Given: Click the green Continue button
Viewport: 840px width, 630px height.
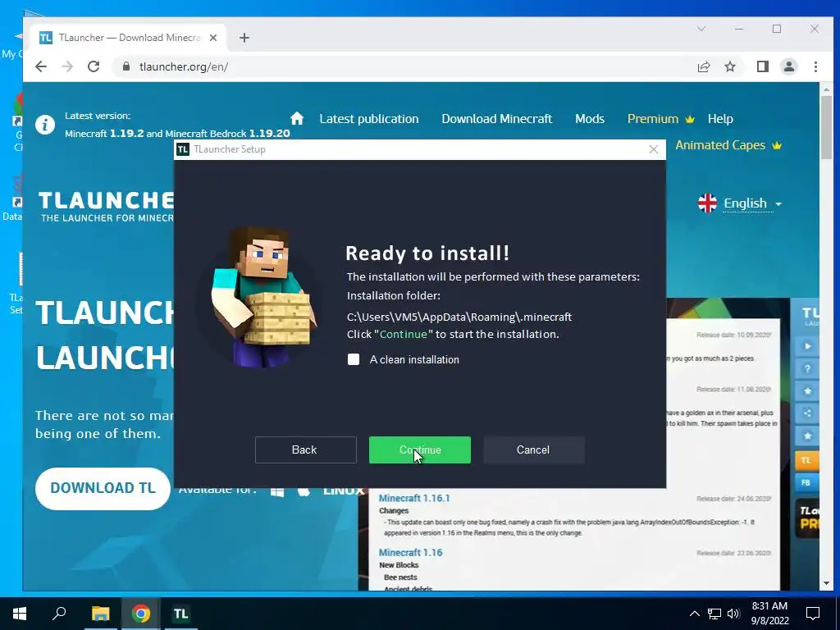Looking at the screenshot, I should click(419, 450).
